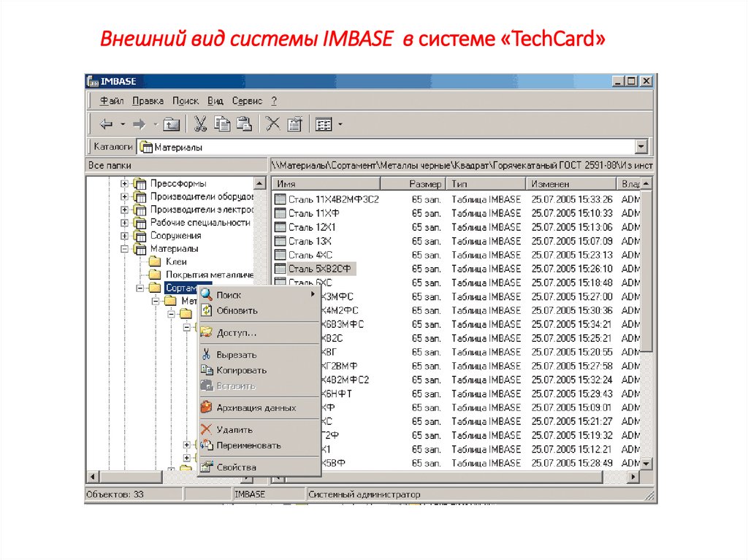Expand the Прессформы tree node
The height and width of the screenshot is (560, 748).
[x=124, y=184]
